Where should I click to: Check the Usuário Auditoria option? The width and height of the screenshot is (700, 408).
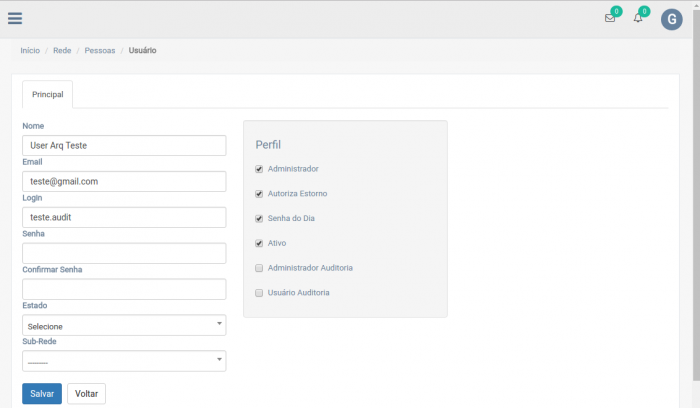point(259,293)
